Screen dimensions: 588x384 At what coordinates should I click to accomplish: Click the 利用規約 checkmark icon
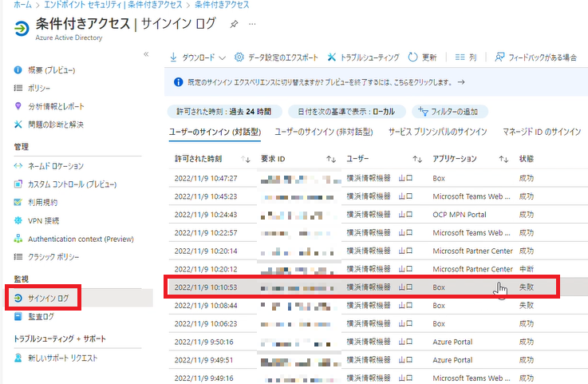point(18,202)
